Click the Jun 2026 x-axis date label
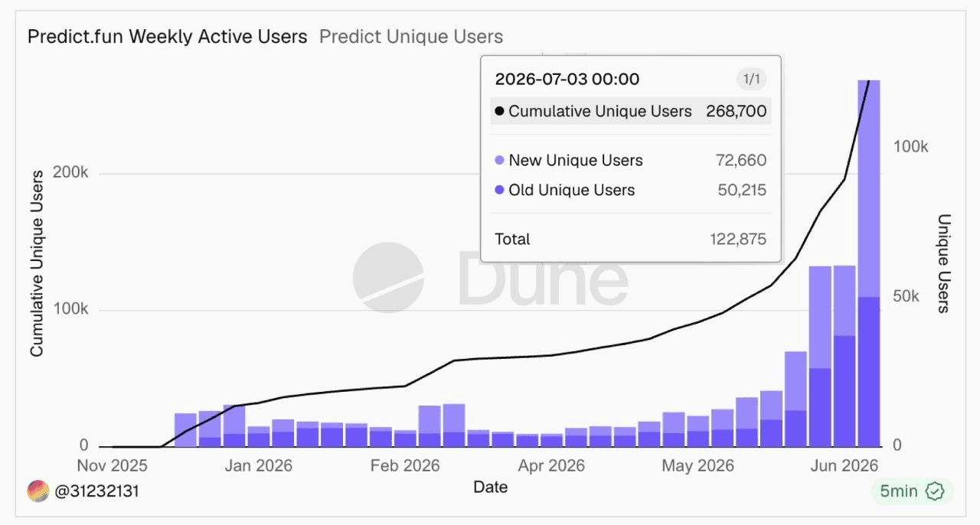 [x=844, y=465]
